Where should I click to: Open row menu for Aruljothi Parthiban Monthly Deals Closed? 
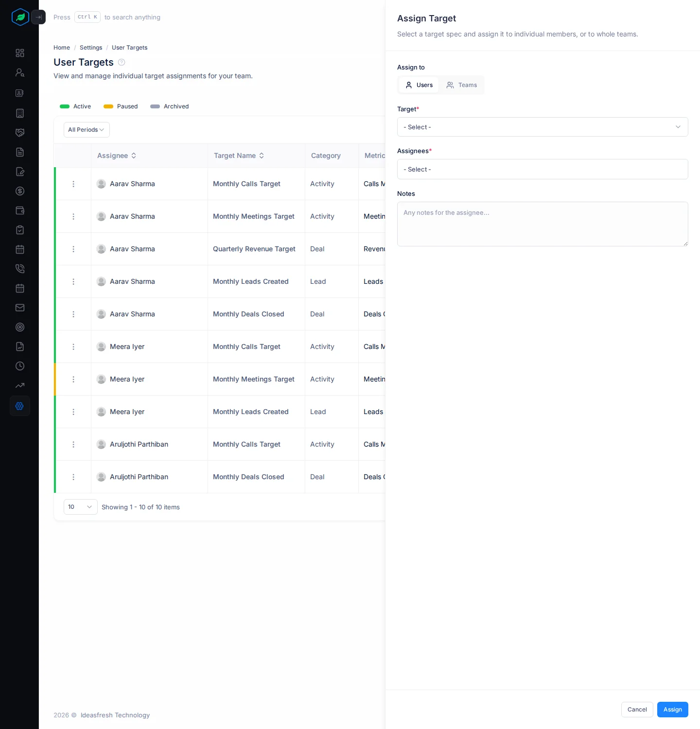click(x=73, y=477)
